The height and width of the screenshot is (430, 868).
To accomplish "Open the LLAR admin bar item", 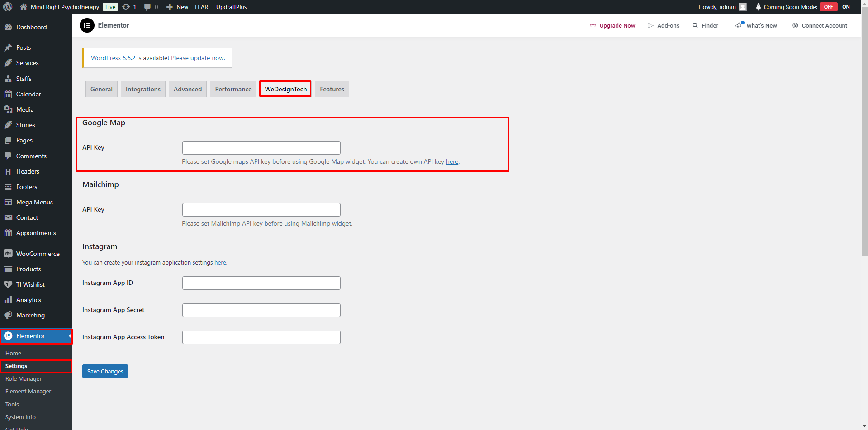I will coord(202,7).
